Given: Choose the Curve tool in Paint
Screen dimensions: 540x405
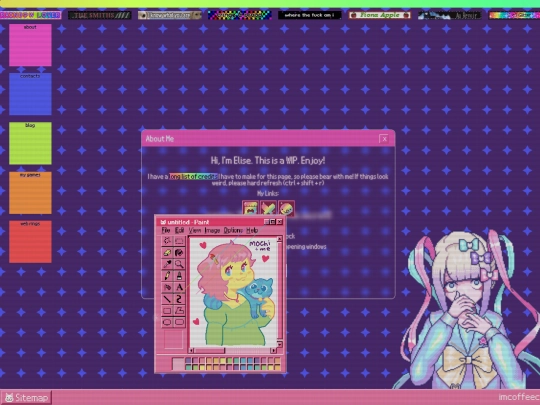Looking at the screenshot, I should coord(179,299).
